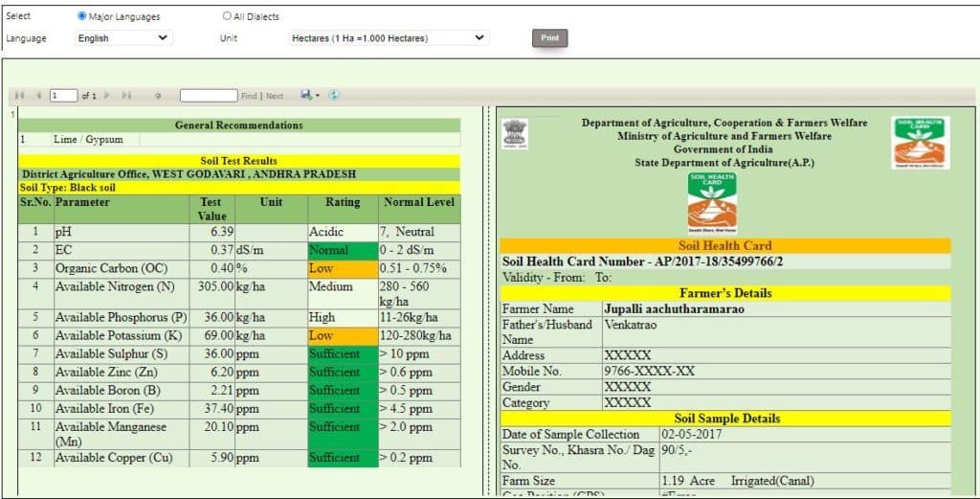Click father's name Venkatrao
Screen dimensions: 980x499
pos(630,325)
